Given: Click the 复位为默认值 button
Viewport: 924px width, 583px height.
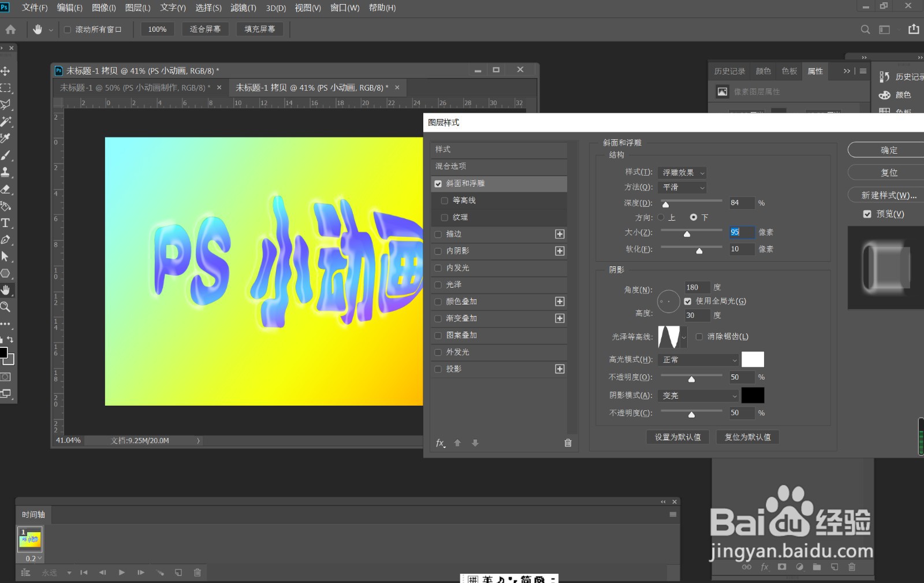Looking at the screenshot, I should click(x=747, y=437).
